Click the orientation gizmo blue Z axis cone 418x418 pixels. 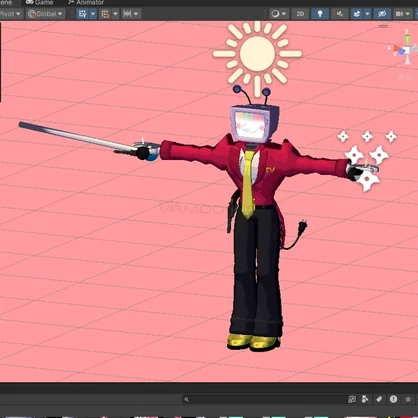[402, 52]
